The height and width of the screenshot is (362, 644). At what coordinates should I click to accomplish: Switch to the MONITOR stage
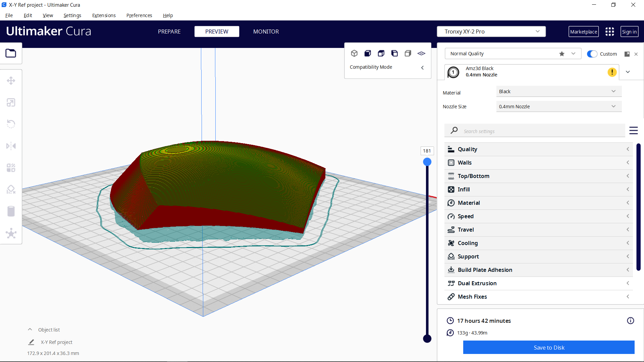pyautogui.click(x=266, y=32)
